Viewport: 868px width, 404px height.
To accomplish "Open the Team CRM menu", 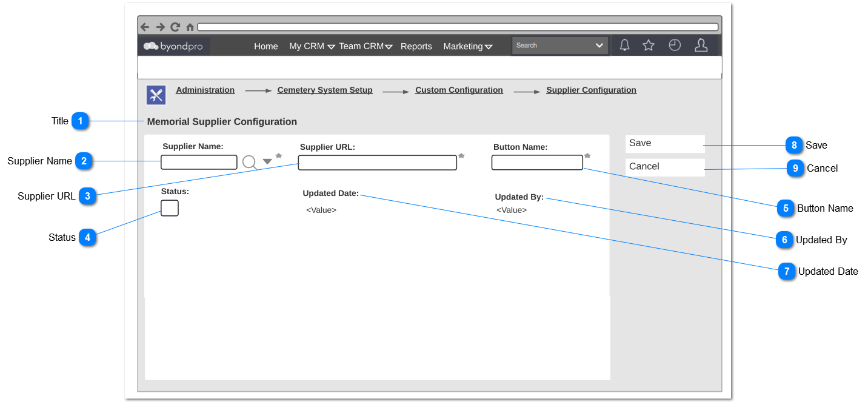I will 361,46.
